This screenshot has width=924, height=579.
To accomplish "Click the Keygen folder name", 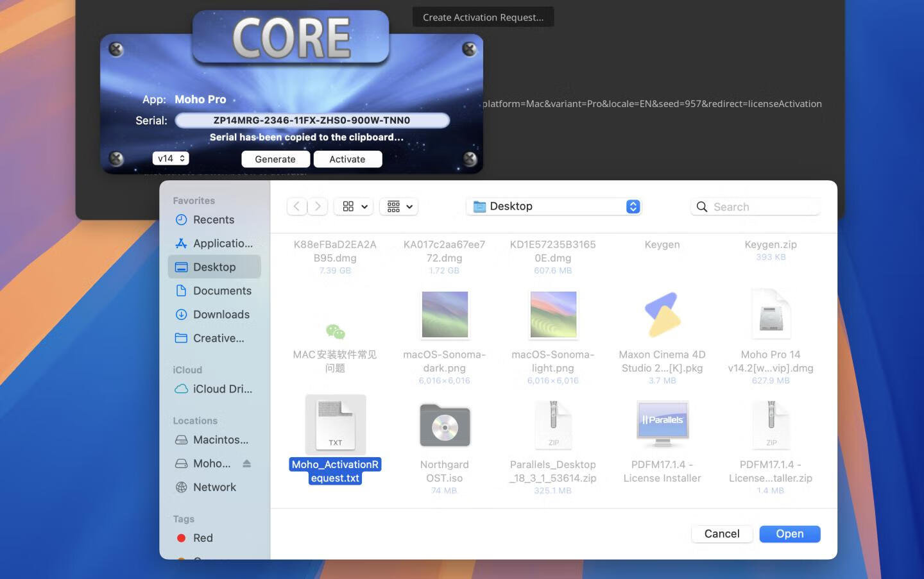I will pos(662,244).
